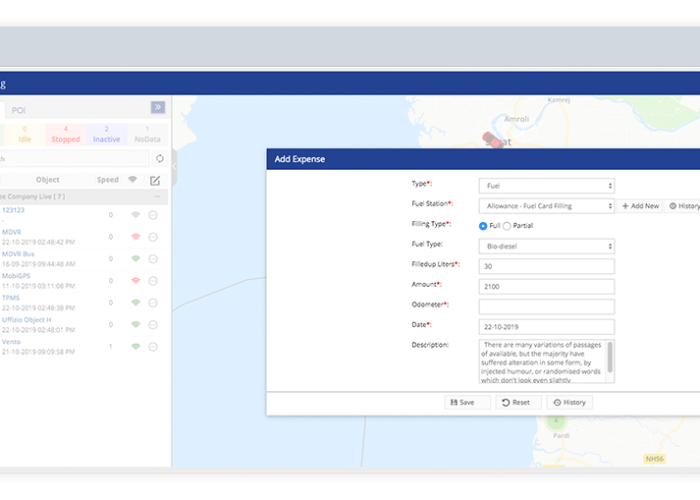Viewport: 700px width, 500px height.
Task: Select the Partial filling type radio
Action: (507, 225)
